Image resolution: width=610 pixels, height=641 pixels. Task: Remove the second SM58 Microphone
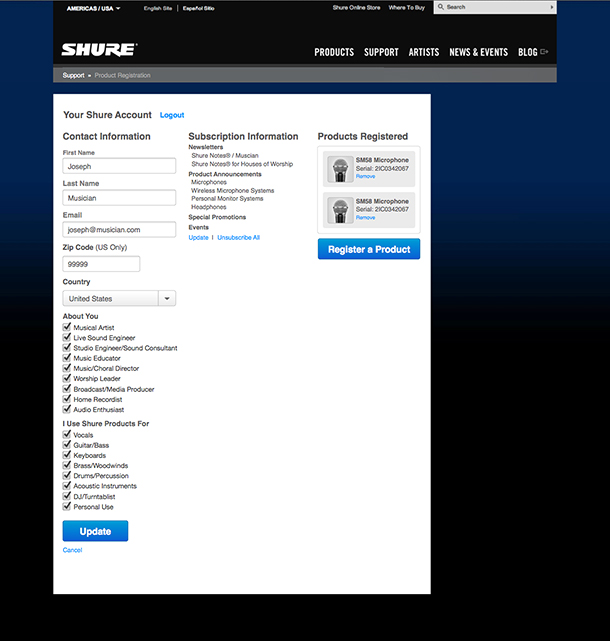click(x=365, y=217)
